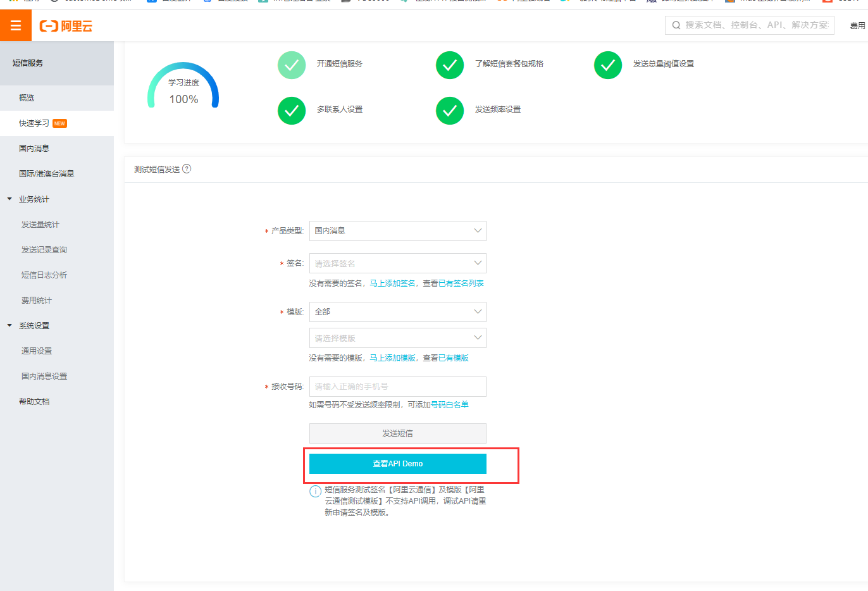
Task: Click the checkmark icon for 多联系人设置
Action: tap(291, 109)
